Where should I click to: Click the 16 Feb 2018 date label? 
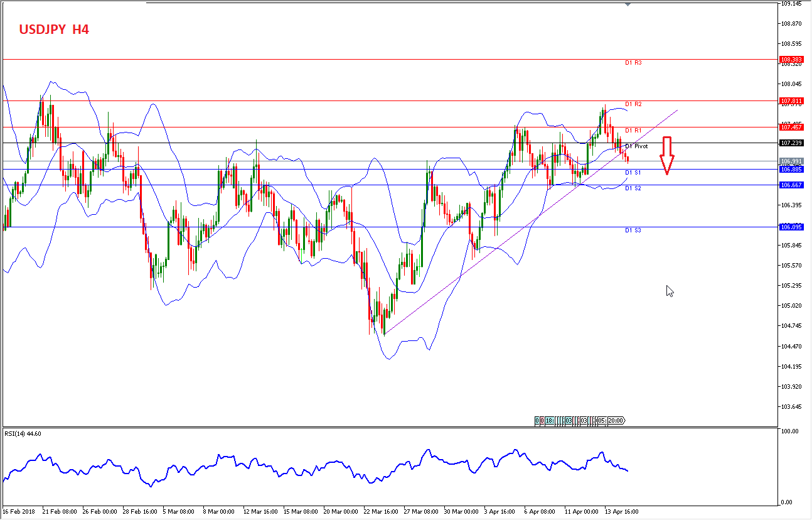[19, 511]
